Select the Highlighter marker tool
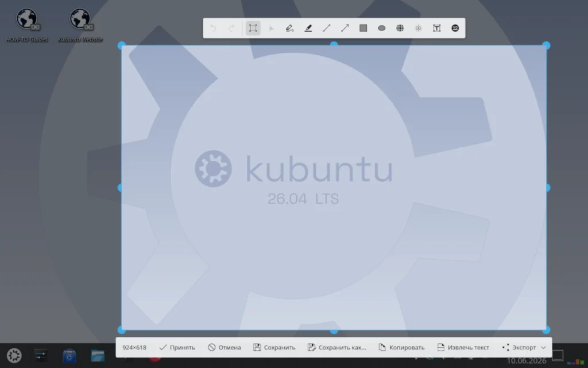Image resolution: width=588 pixels, height=368 pixels. (x=308, y=28)
